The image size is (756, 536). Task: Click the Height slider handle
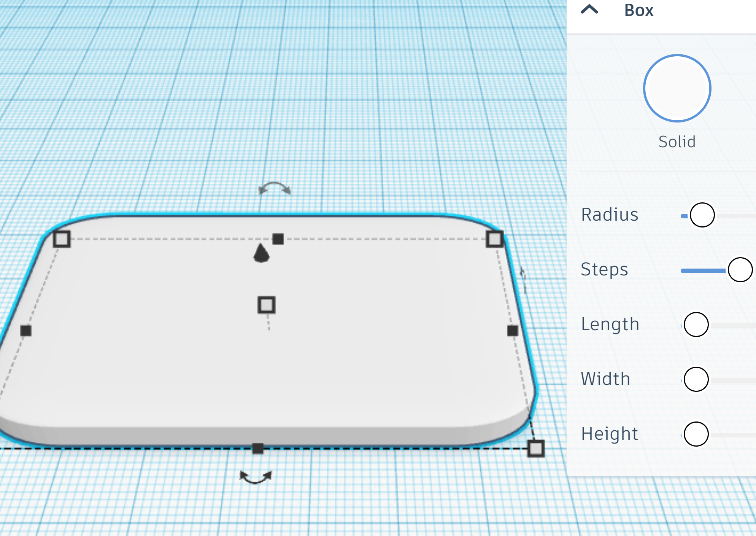point(696,434)
